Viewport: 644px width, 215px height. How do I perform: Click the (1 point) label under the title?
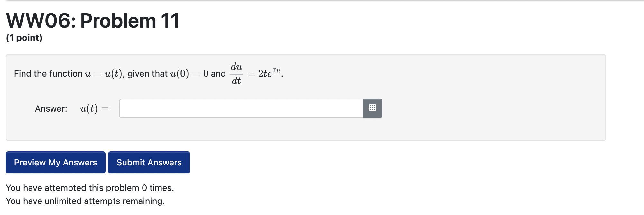(24, 38)
